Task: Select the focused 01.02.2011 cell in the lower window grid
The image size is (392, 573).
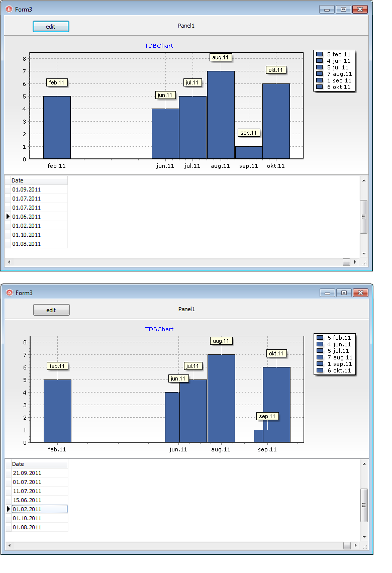Action: (40, 509)
